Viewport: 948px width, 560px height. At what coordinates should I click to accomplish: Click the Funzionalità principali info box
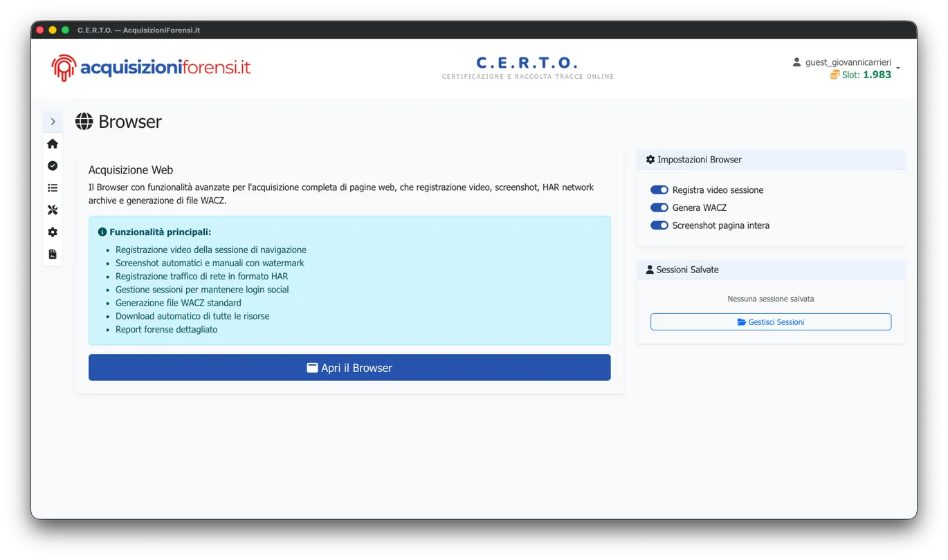tap(349, 280)
